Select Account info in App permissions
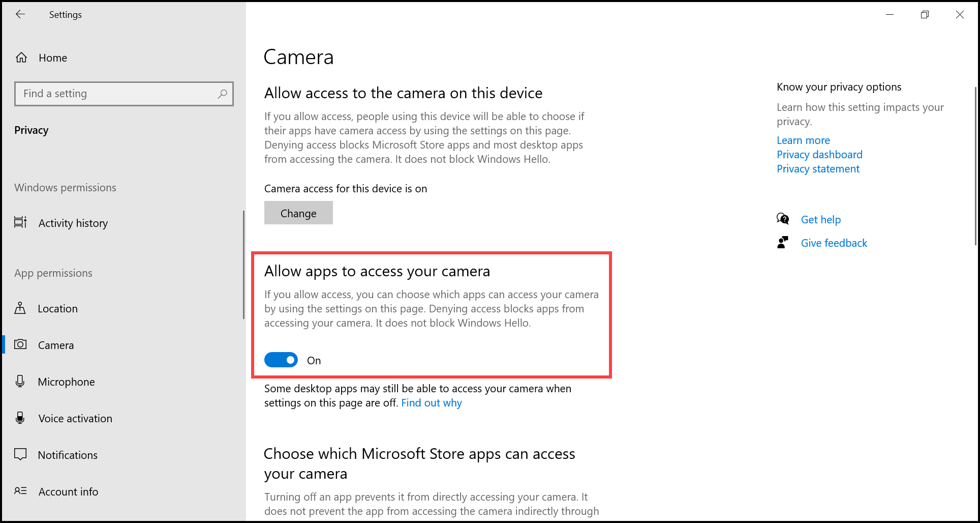Image resolution: width=980 pixels, height=523 pixels. tap(68, 491)
